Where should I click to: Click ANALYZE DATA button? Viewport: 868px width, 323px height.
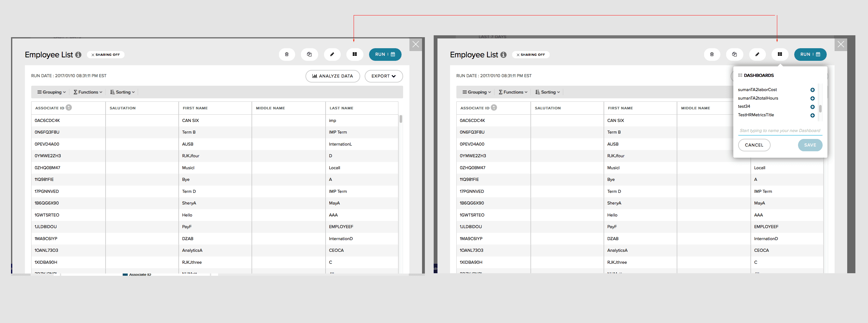[x=333, y=76]
